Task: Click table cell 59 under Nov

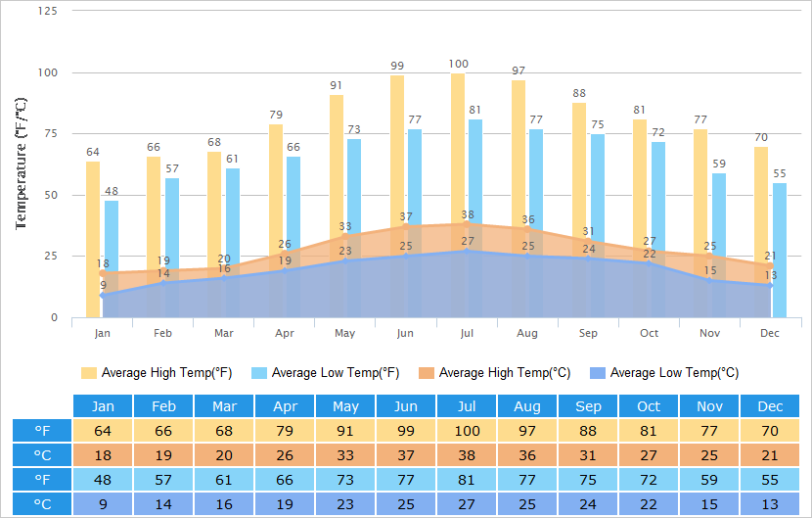Action: tap(709, 479)
